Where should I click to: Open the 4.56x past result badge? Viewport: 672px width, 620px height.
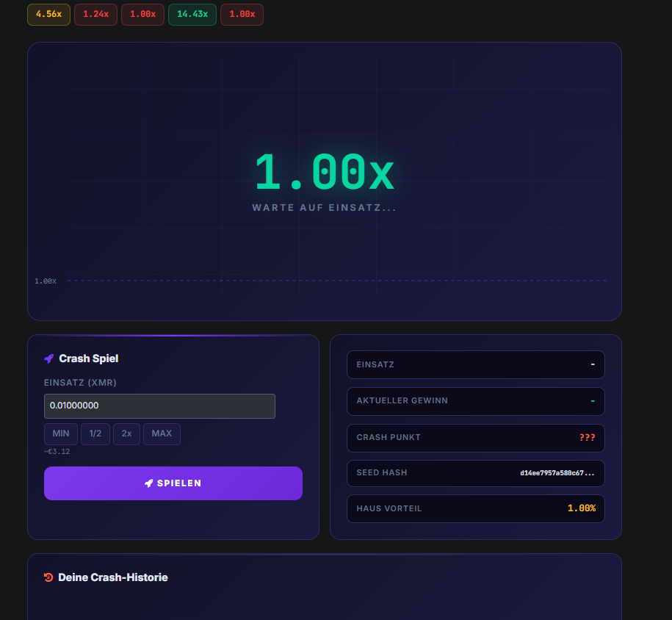[x=49, y=15]
